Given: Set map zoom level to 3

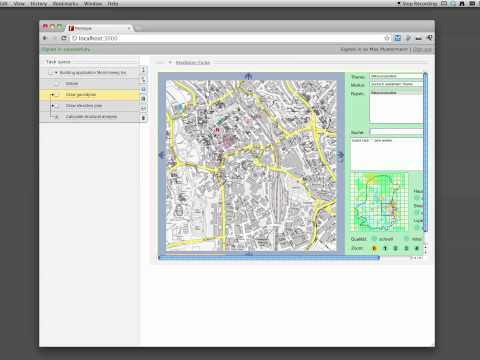Looking at the screenshot, I should tap(406, 248).
